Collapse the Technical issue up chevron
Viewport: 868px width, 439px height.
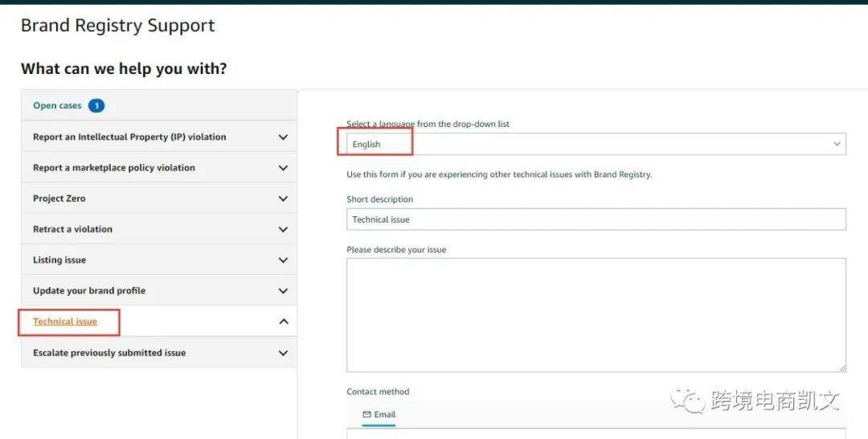coord(284,321)
